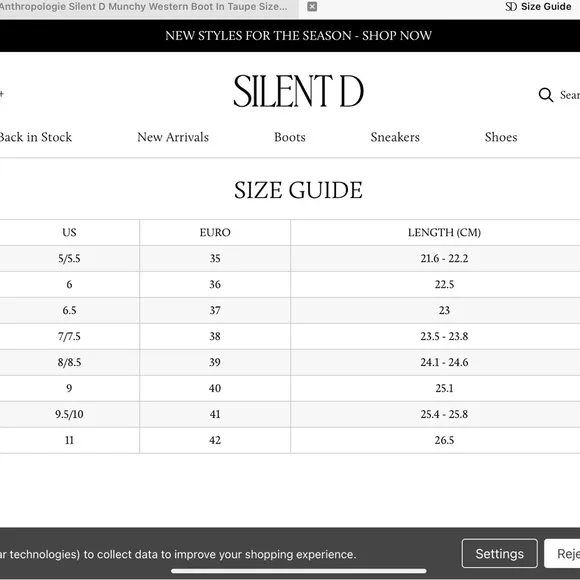This screenshot has height=580, width=580.
Task: Open the Boots category
Action: point(290,137)
